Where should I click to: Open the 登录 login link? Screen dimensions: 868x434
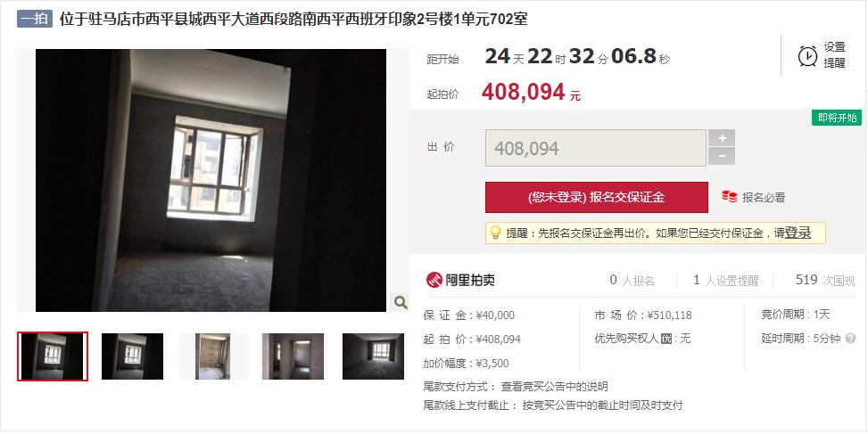pos(798,233)
